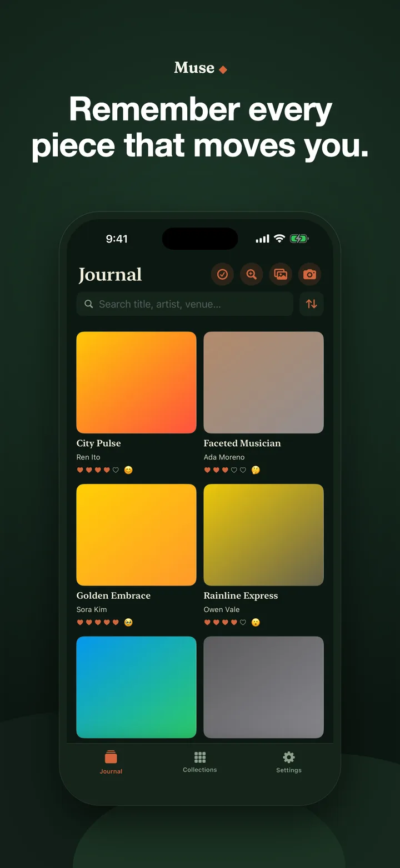The image size is (400, 868).
Task: Focus the Search title, artist, venue field
Action: tap(184, 304)
